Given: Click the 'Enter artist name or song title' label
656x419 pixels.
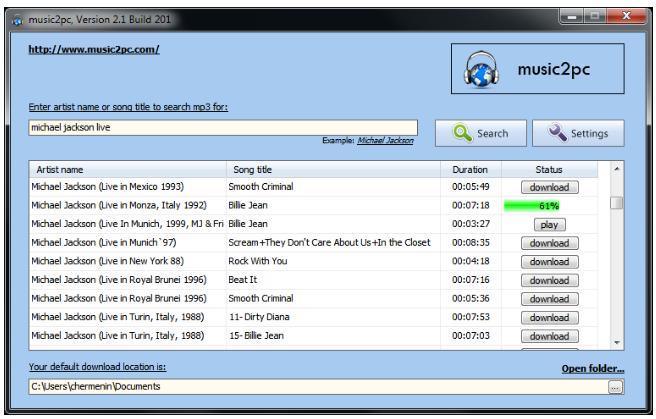Looking at the screenshot, I should 128,107.
